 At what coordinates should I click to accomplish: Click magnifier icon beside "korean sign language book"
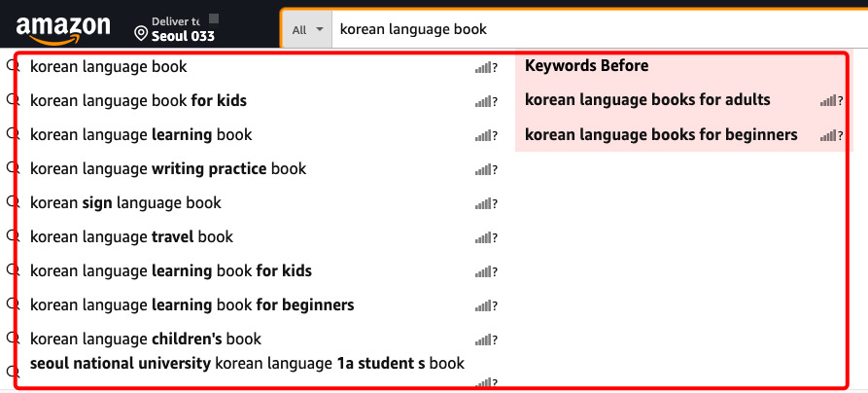tap(14, 203)
